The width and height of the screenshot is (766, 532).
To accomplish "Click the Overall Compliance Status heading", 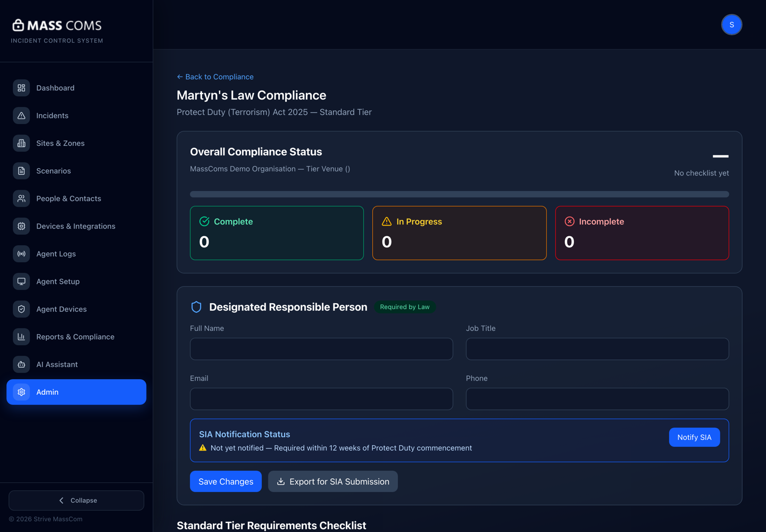I will pos(256,152).
